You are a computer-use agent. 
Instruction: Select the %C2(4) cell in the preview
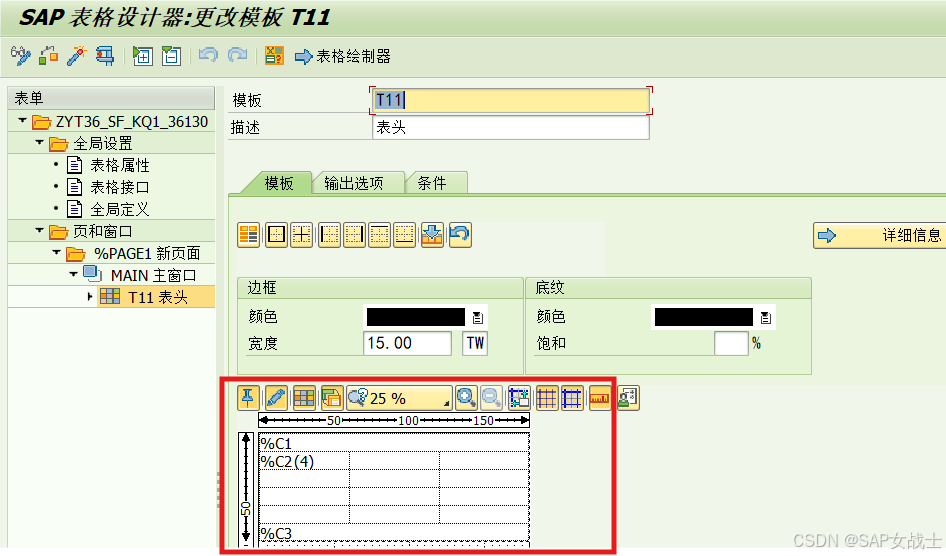point(304,461)
